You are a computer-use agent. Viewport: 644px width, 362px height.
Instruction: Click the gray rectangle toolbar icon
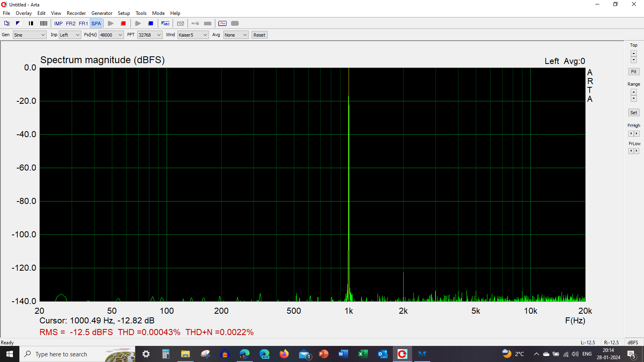[208, 23]
